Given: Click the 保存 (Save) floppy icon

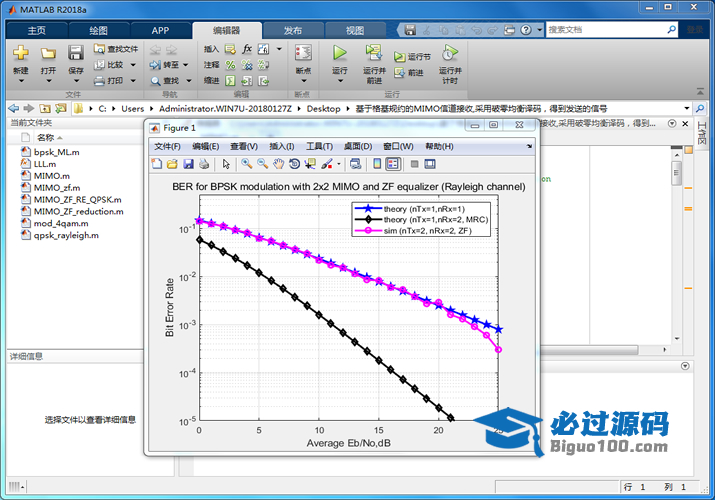Looking at the screenshot, I should tap(75, 53).
